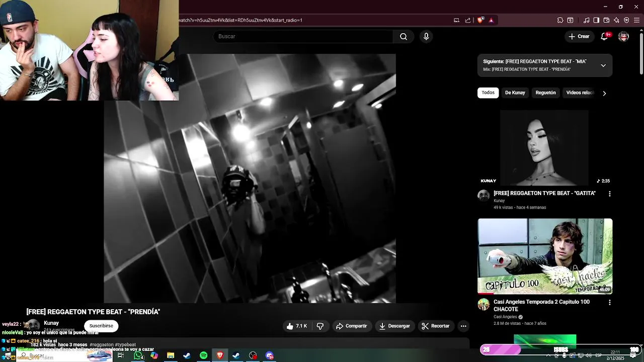Click the Crear button
644x362 pixels.
pyautogui.click(x=579, y=36)
